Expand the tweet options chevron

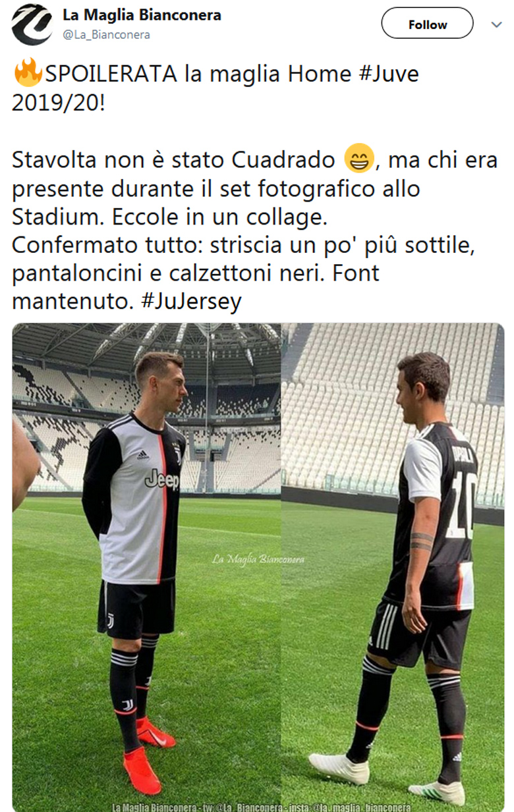click(496, 24)
